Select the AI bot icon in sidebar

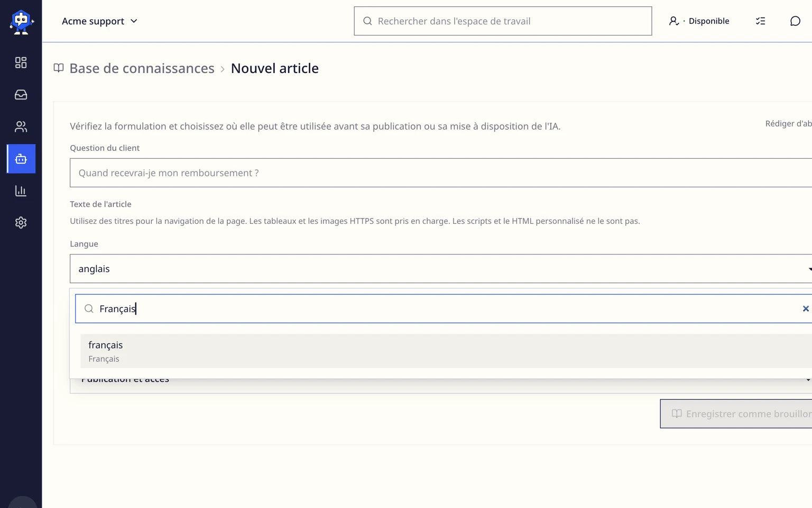tap(21, 159)
